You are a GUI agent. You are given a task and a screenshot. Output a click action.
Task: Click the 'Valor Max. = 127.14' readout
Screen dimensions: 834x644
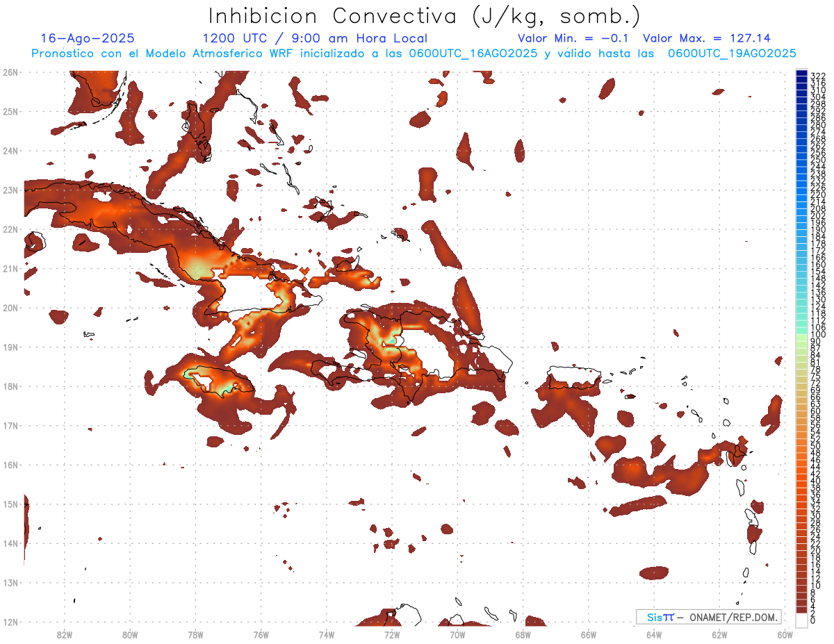(x=707, y=38)
